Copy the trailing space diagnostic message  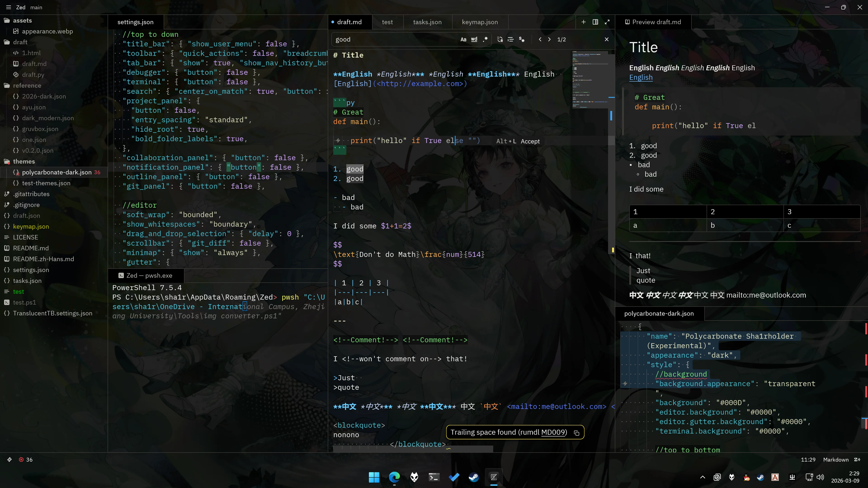(577, 433)
